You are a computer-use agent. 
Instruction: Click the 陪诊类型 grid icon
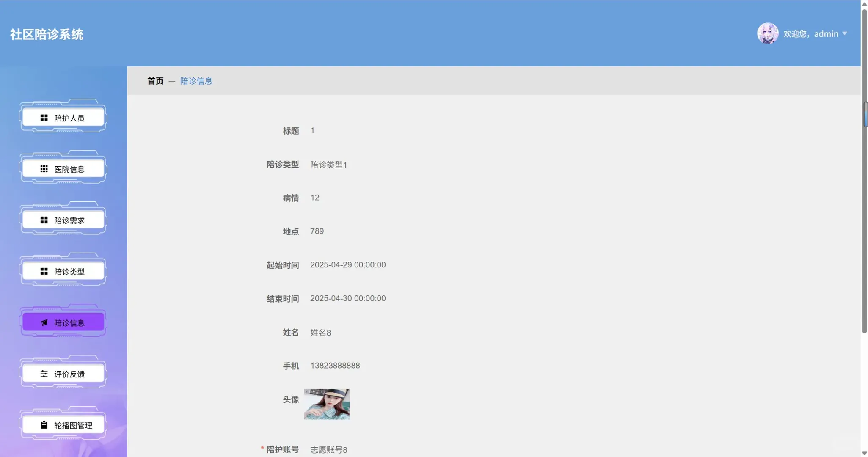44,271
